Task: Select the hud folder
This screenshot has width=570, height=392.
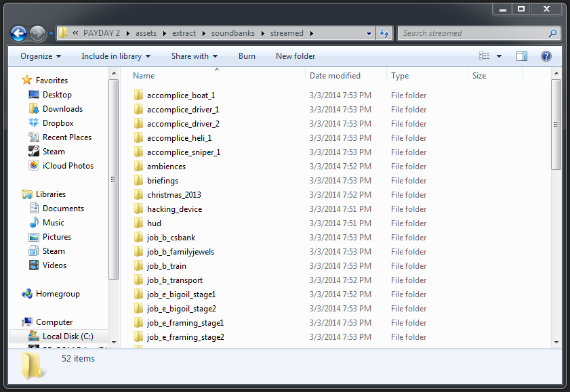Action: [154, 223]
